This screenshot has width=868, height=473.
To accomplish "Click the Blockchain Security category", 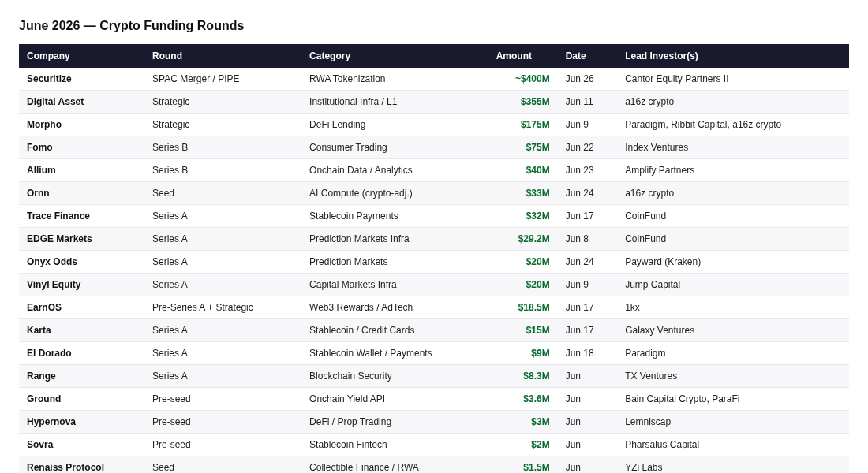I will (350, 376).
